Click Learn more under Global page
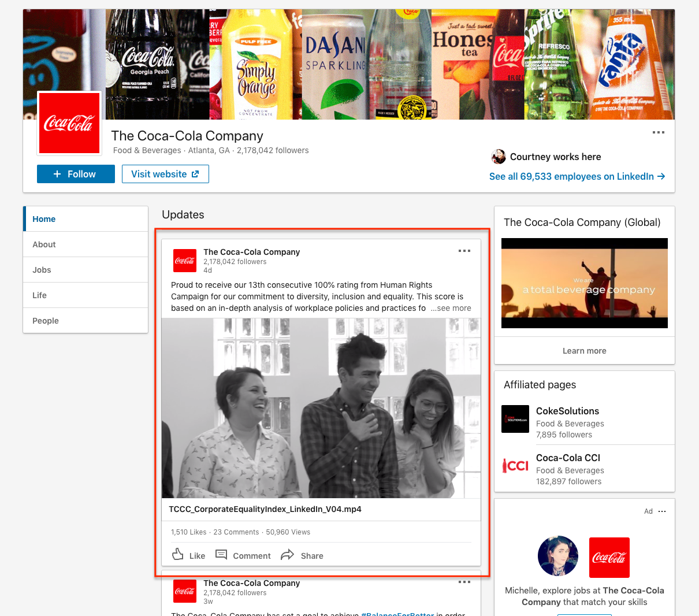 [585, 351]
